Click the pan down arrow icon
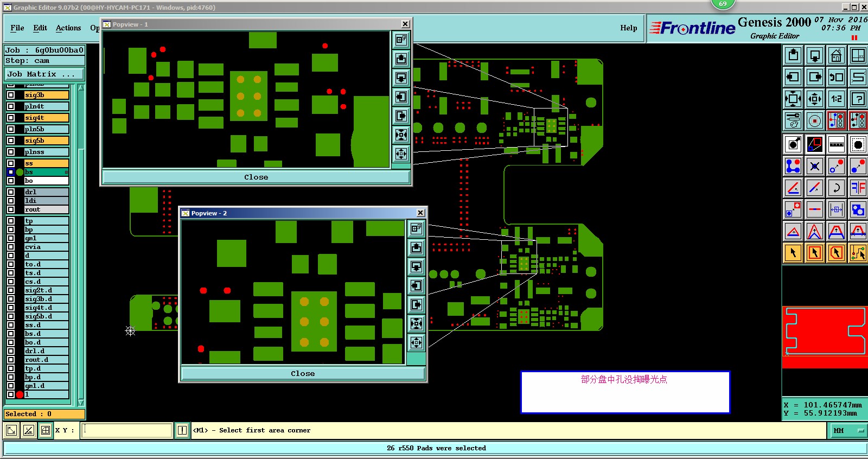868x459 pixels. click(x=815, y=55)
